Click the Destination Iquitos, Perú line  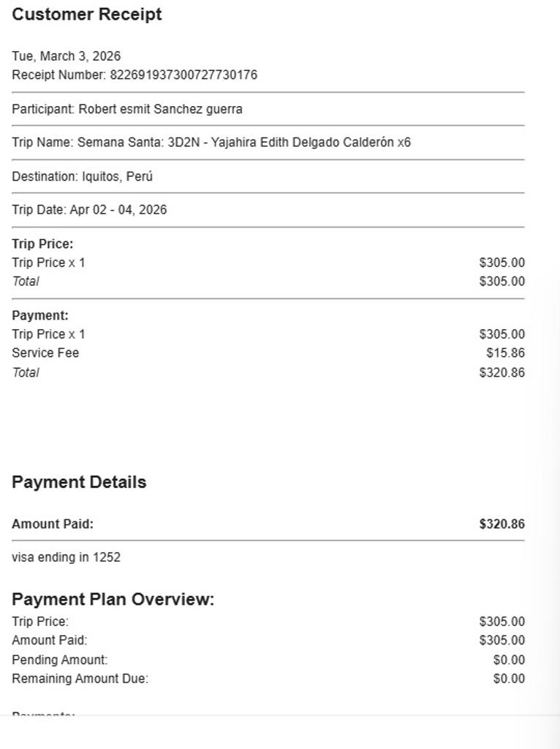click(82, 176)
